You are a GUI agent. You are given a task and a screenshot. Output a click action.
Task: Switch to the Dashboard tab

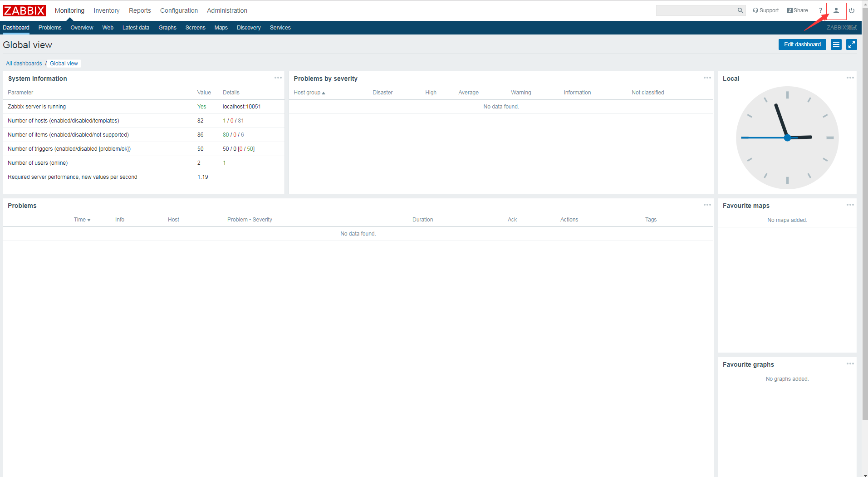(16, 28)
